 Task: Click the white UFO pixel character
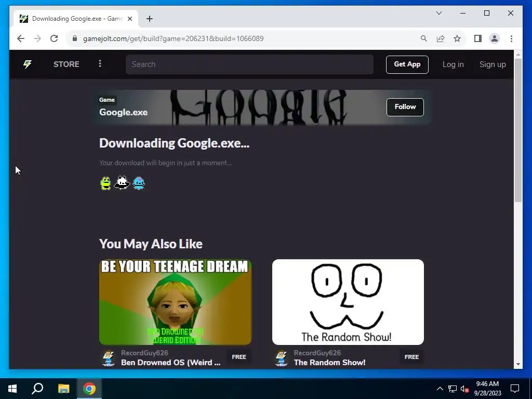tap(122, 183)
